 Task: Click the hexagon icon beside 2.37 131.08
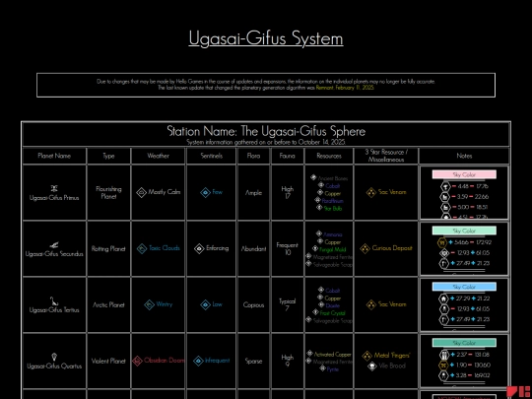tap(443, 355)
